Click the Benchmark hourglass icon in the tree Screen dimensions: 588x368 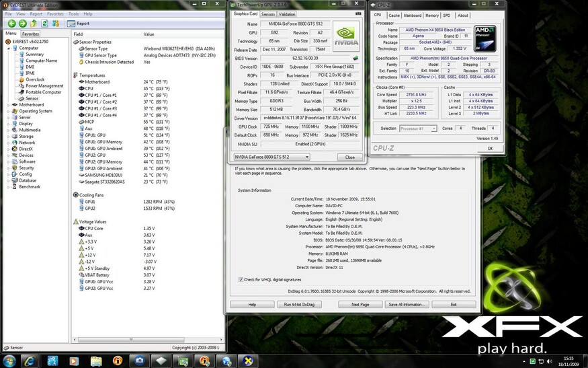[x=15, y=186]
